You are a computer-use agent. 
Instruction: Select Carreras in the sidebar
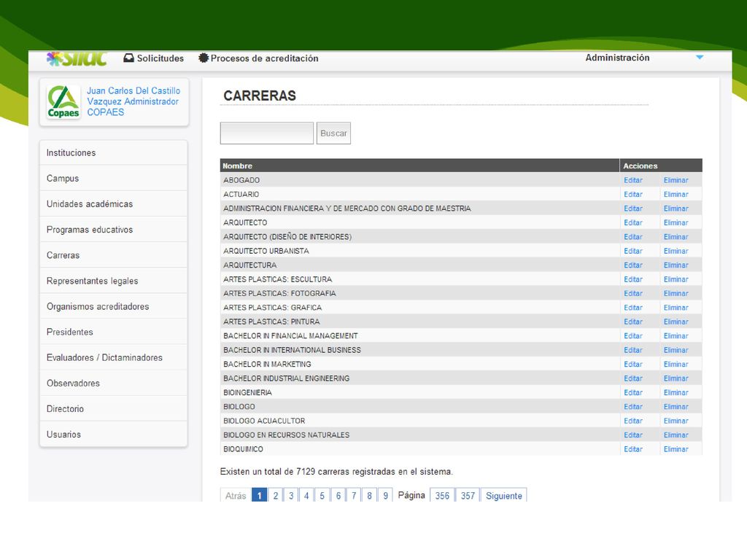tap(113, 255)
